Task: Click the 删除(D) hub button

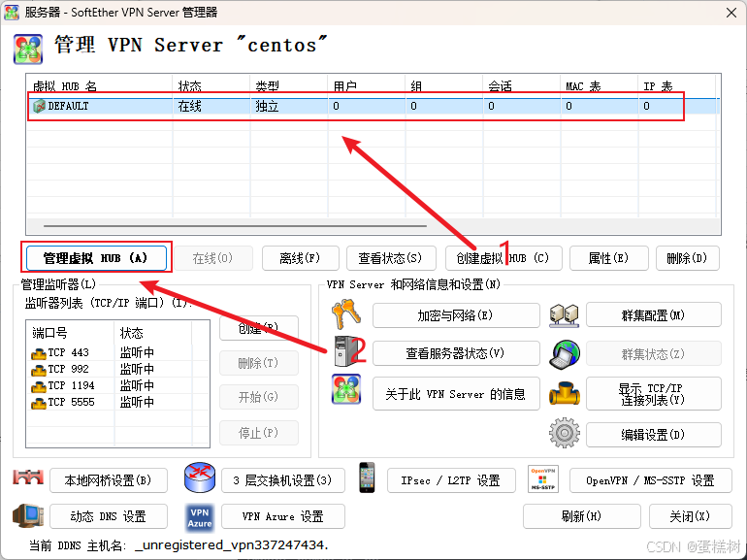Action: click(x=687, y=258)
